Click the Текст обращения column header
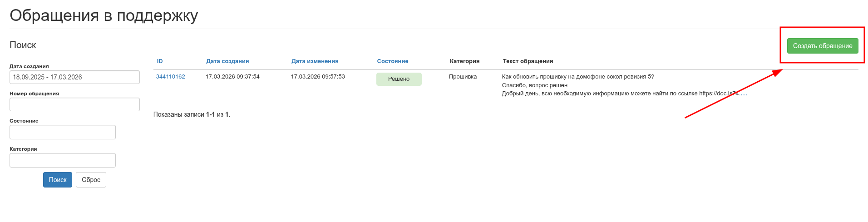Viewport: 868px width, 222px height. click(x=528, y=61)
